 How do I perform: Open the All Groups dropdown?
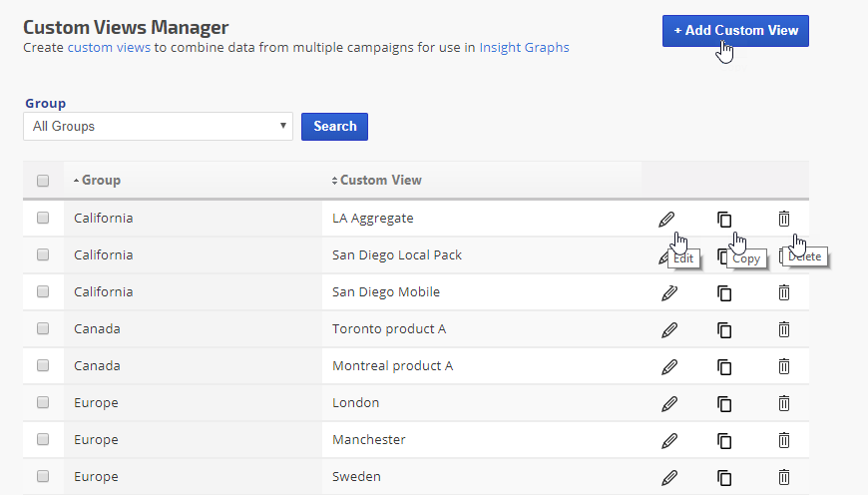point(158,127)
